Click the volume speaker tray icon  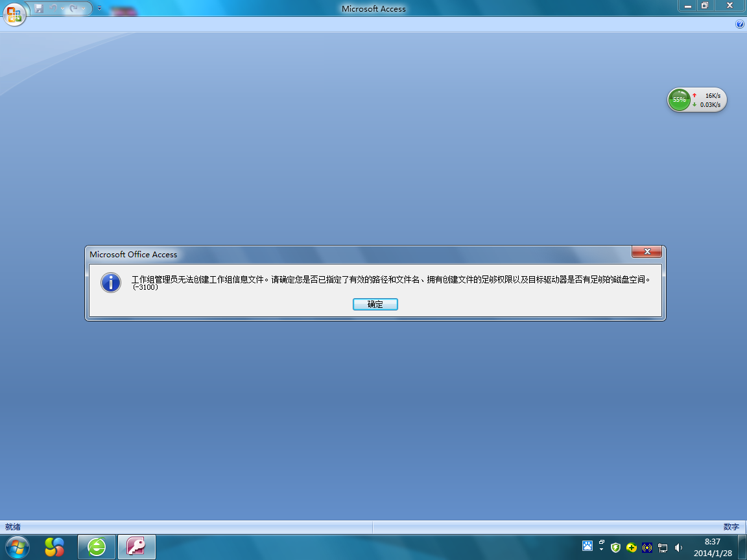[x=678, y=548]
